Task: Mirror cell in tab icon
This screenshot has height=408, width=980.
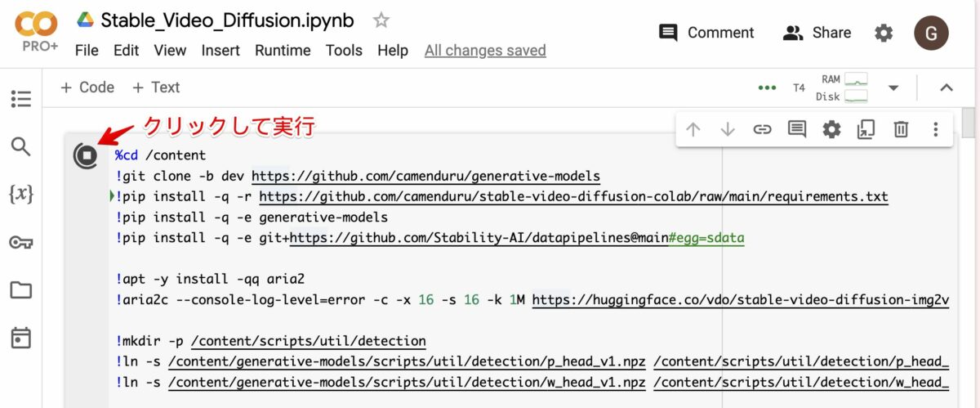Action: 866,129
